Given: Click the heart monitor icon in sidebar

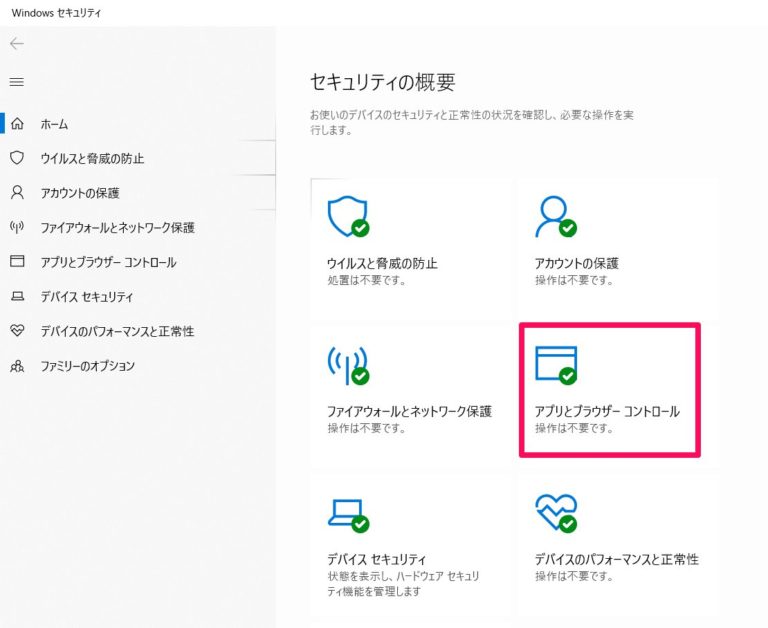Looking at the screenshot, I should click(17, 331).
